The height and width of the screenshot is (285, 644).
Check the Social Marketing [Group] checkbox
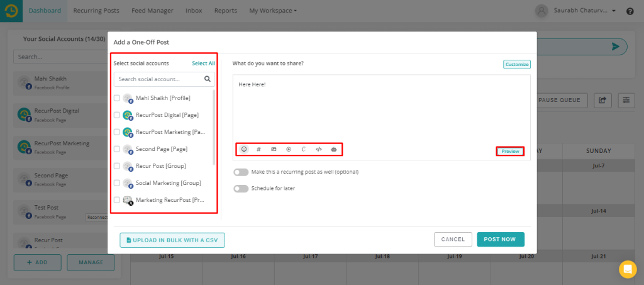pyautogui.click(x=117, y=182)
